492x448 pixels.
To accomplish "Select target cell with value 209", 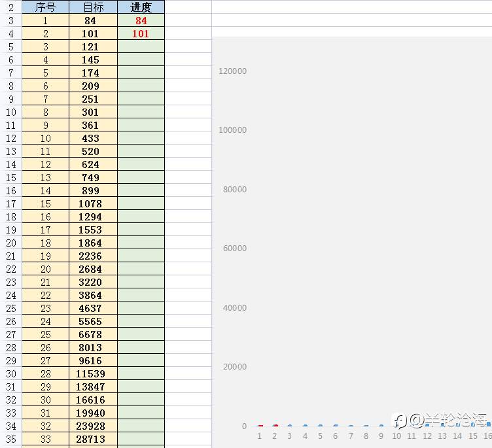I will pyautogui.click(x=93, y=86).
